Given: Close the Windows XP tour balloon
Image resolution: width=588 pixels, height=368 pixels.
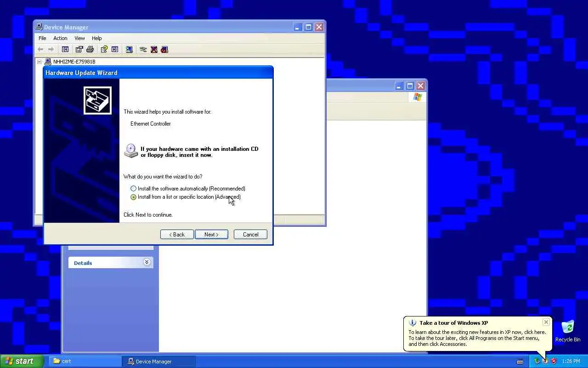Looking at the screenshot, I should click(546, 322).
